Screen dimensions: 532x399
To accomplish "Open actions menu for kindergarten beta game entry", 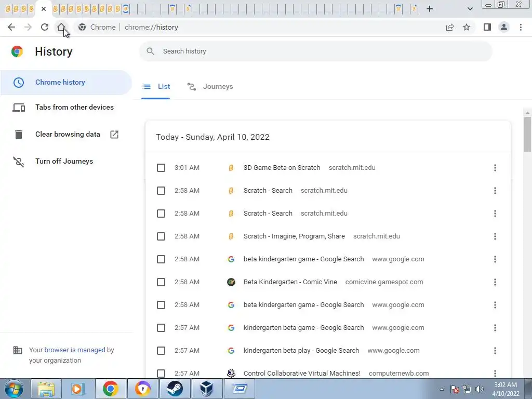I will (x=495, y=328).
